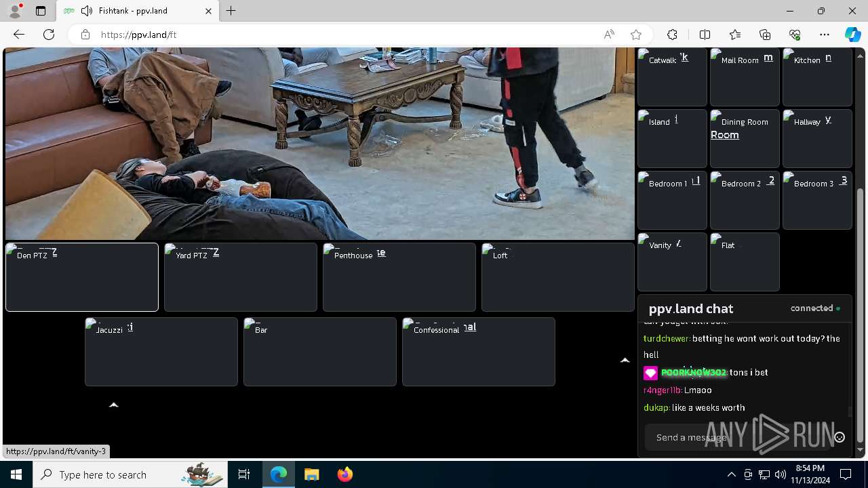Open the taskbar clock and calendar
The width and height of the screenshot is (868, 488).
tap(810, 474)
